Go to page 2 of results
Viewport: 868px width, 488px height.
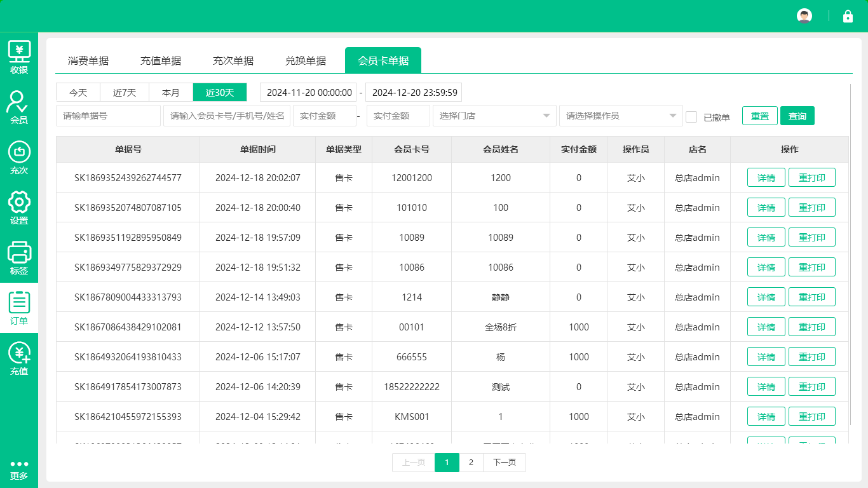pyautogui.click(x=471, y=463)
